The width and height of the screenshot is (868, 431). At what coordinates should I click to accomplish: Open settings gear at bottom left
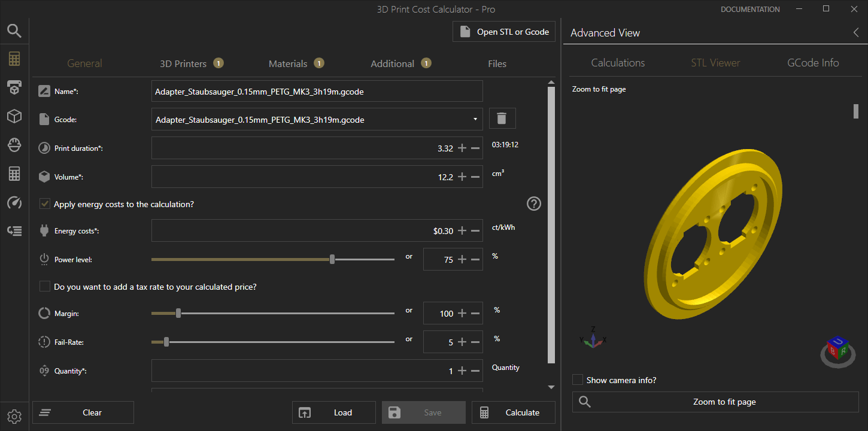coord(14,416)
